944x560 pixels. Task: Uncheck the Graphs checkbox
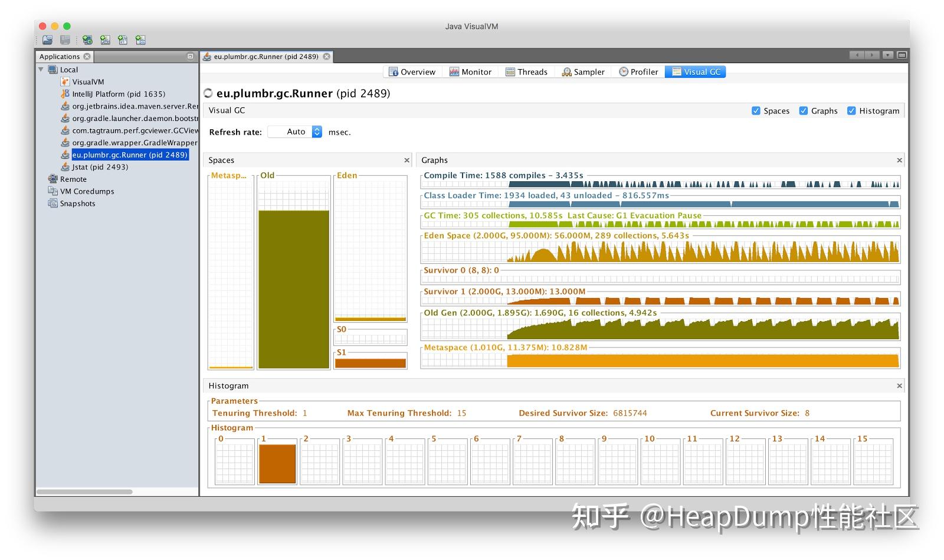point(803,111)
